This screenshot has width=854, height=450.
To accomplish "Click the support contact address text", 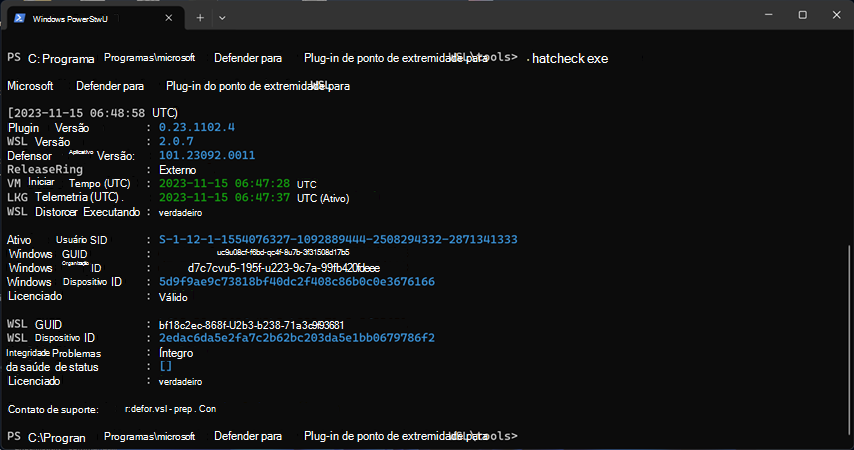I will pyautogui.click(x=170, y=409).
